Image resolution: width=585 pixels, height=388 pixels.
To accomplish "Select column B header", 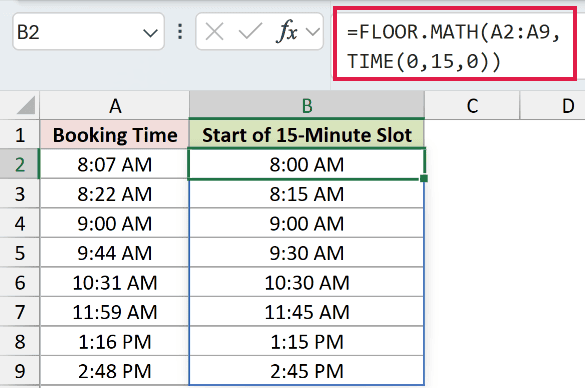I will point(307,106).
